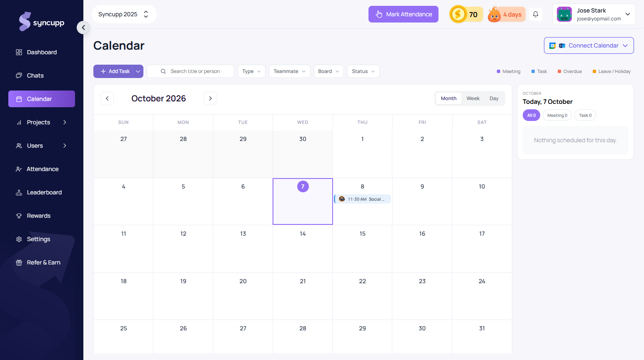
Task: Click the Mark Attendance button
Action: pos(403,14)
